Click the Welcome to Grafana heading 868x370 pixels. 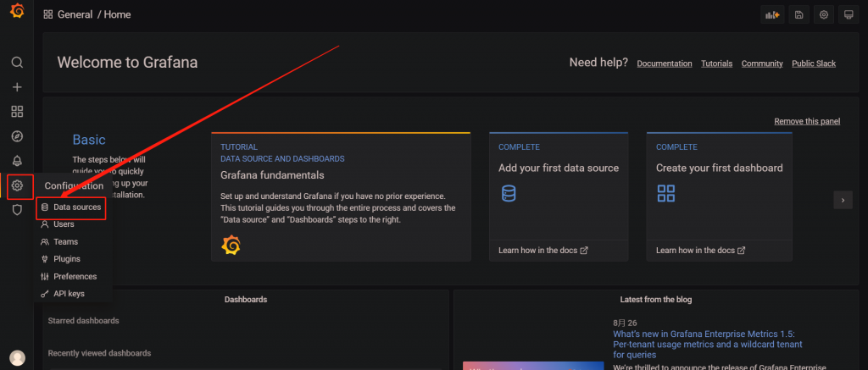[127, 62]
